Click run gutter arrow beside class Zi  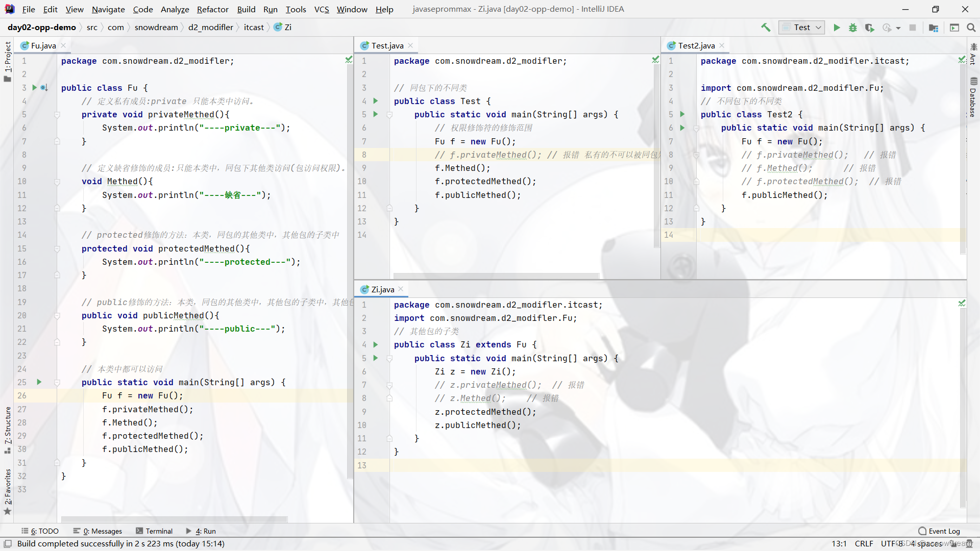[376, 345]
